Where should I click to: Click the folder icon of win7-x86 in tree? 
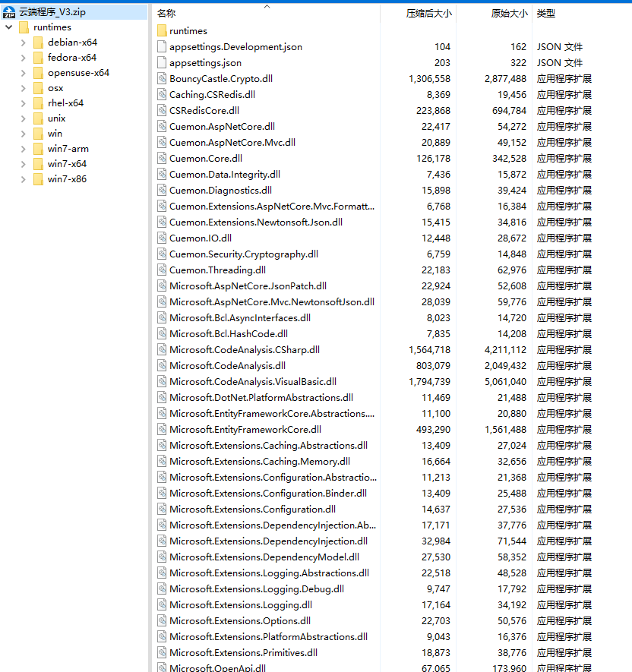tap(38, 179)
